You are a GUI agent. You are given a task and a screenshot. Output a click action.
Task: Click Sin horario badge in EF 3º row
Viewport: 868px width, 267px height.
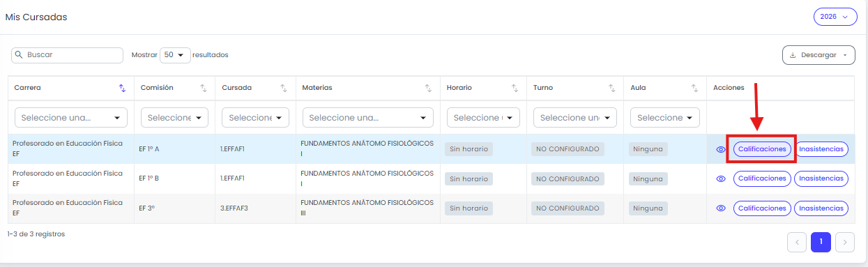pyautogui.click(x=469, y=208)
